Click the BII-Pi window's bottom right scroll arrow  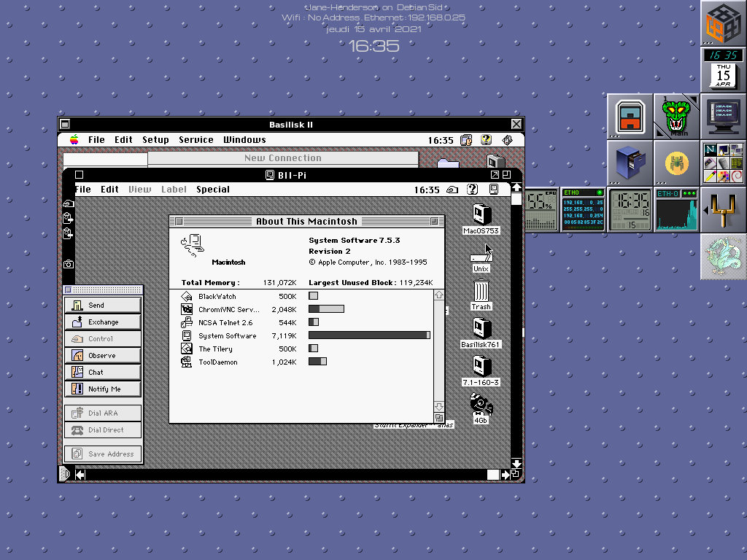click(505, 475)
